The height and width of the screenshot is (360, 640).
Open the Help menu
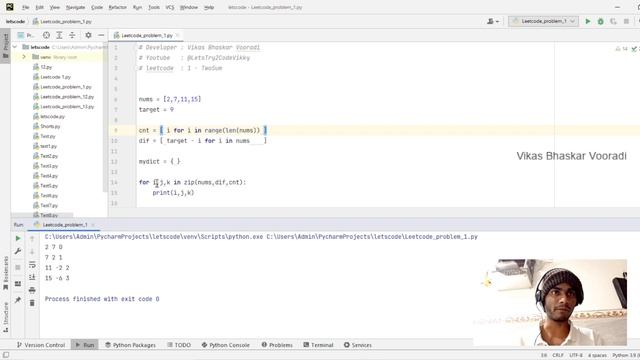[209, 7]
